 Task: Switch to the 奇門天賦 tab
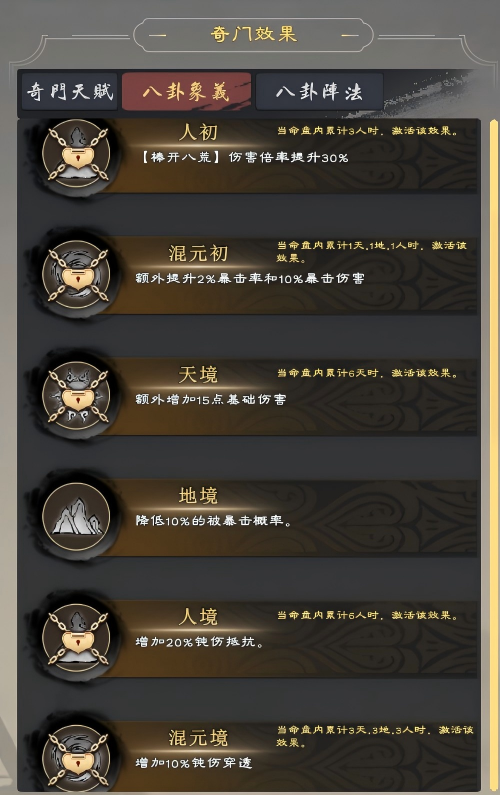pos(69,92)
